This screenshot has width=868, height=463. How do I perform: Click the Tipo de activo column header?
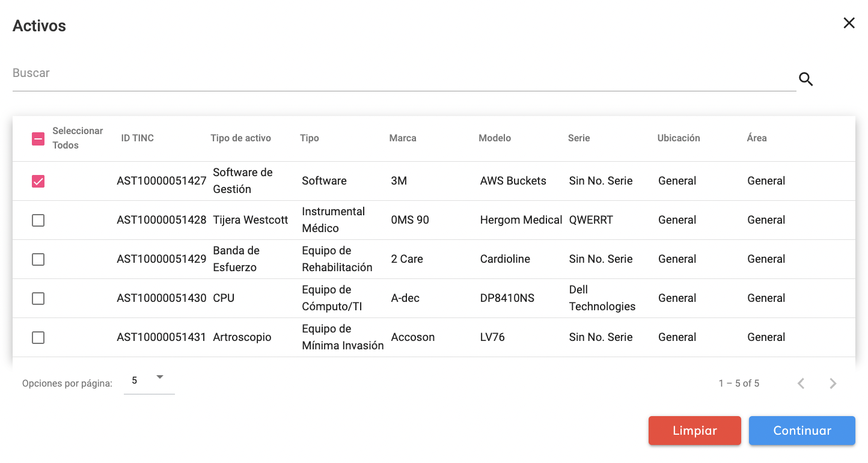point(240,138)
